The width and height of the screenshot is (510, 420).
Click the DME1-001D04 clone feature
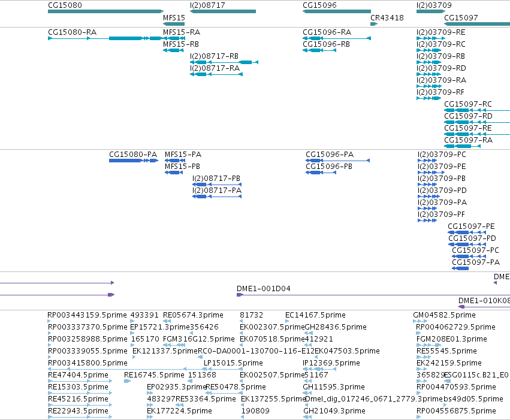pyautogui.click(x=373, y=295)
